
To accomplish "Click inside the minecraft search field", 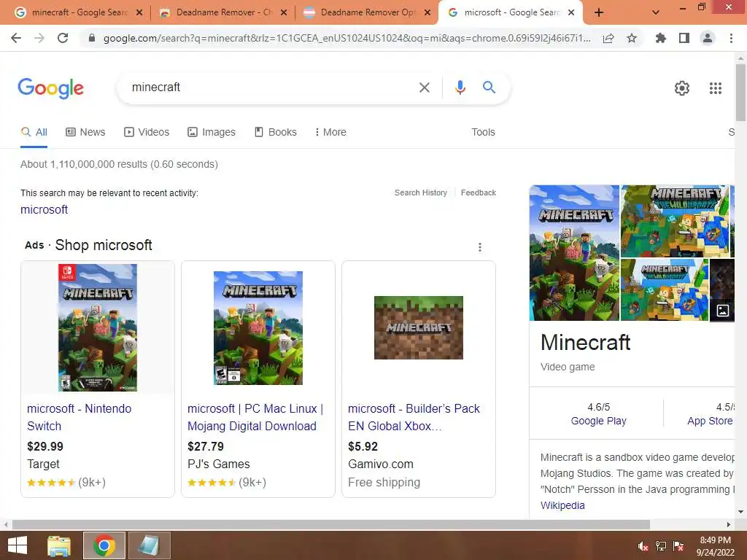I will [271, 87].
